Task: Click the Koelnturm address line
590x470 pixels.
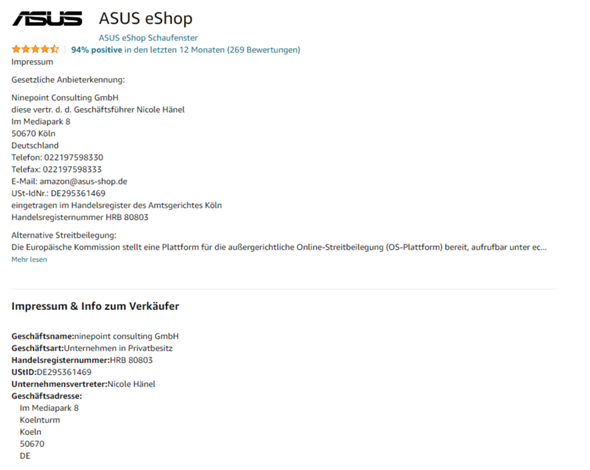Action: [40, 420]
